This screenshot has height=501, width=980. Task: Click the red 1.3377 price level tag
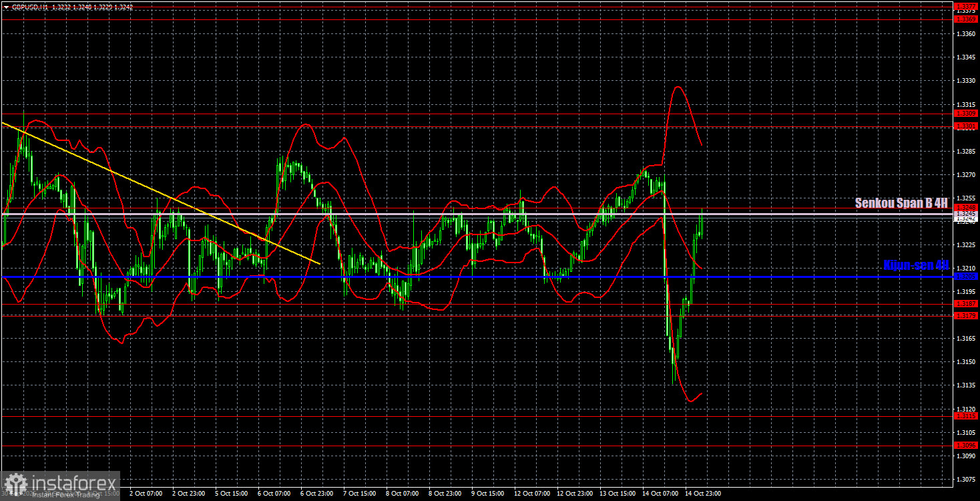click(966, 6)
